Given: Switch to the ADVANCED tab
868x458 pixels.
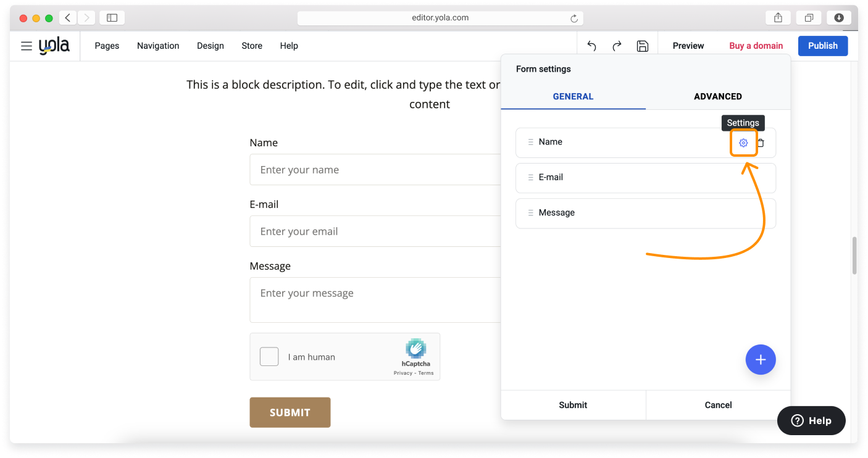Looking at the screenshot, I should point(718,96).
